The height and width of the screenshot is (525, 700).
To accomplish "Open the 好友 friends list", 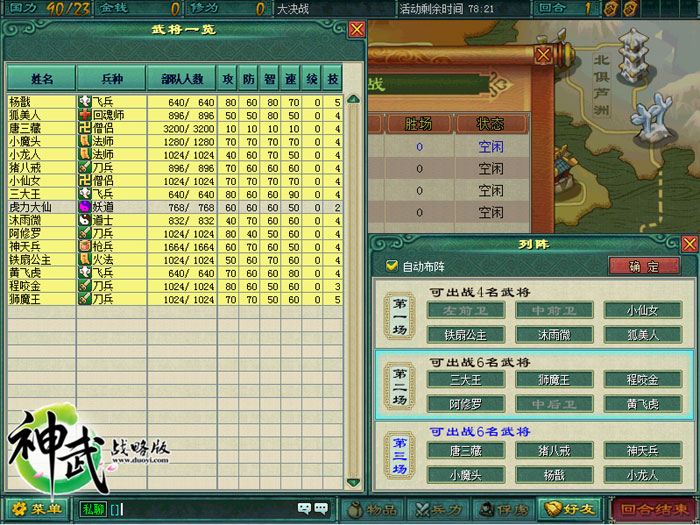I will click(x=566, y=510).
